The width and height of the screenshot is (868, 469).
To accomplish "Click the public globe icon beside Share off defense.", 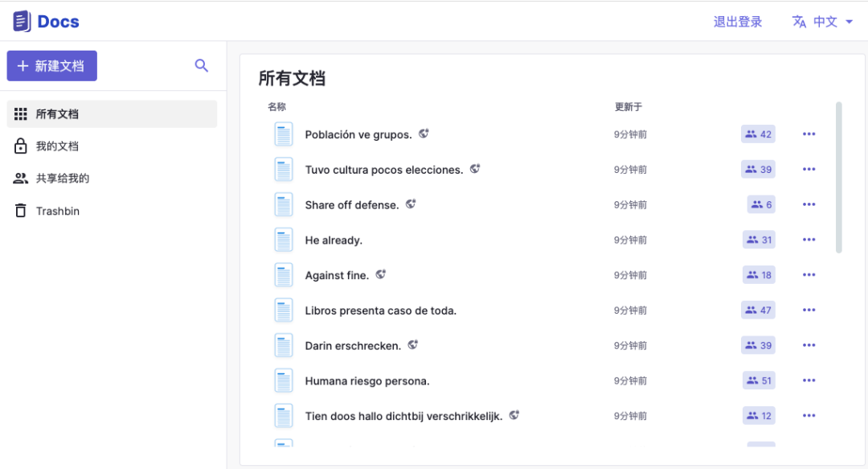I will pyautogui.click(x=411, y=204).
